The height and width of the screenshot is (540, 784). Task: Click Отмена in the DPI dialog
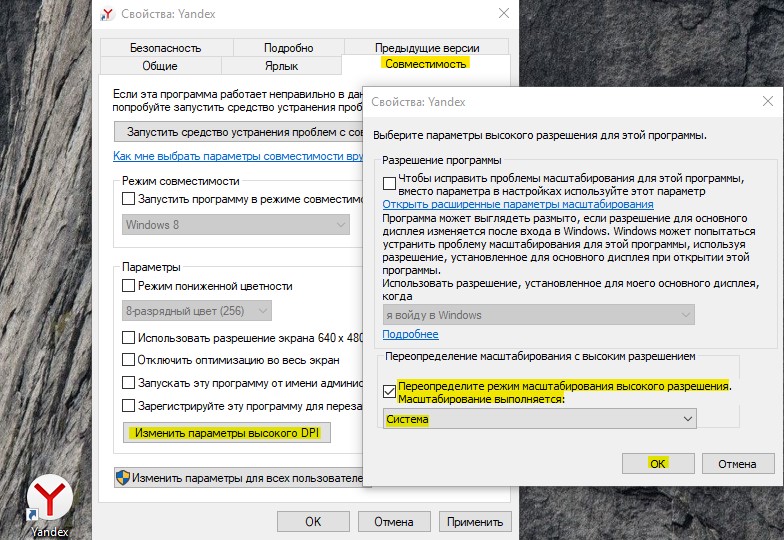point(738,464)
